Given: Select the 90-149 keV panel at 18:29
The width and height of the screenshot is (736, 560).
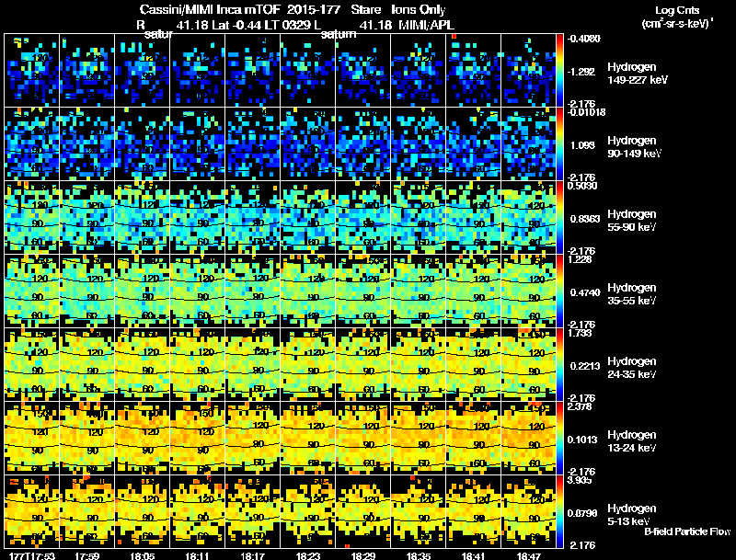Looking at the screenshot, I should 362,144.
